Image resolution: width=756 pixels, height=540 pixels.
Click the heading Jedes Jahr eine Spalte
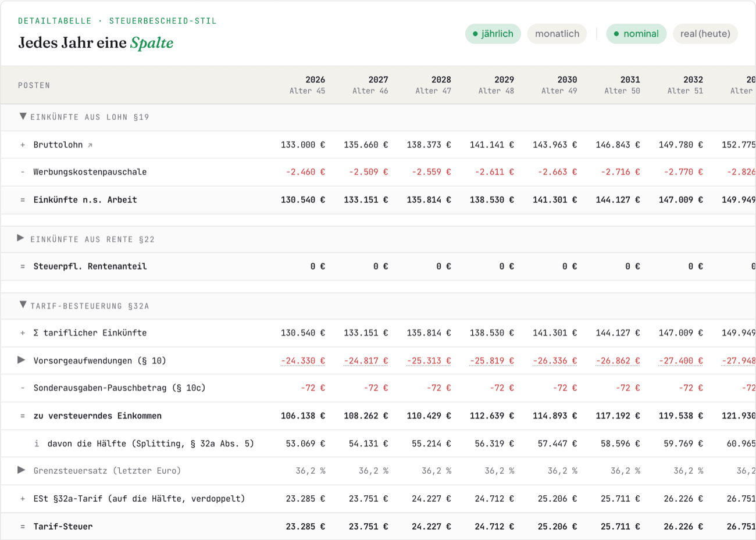point(96,43)
